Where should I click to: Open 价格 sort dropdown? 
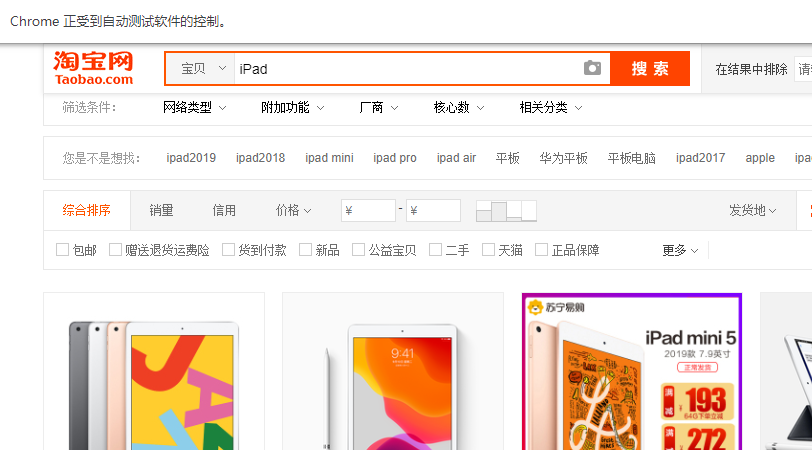tap(293, 210)
